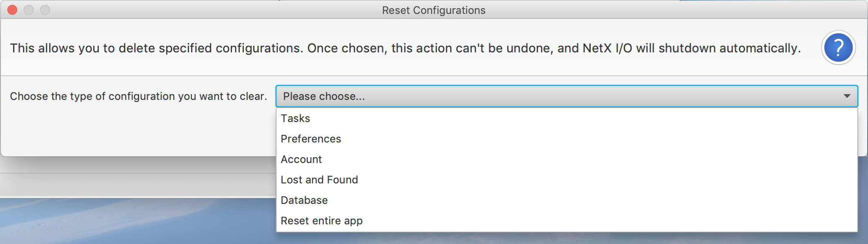Click the zoom button in the title bar
Viewport: 868px width, 244px height.
[45, 10]
